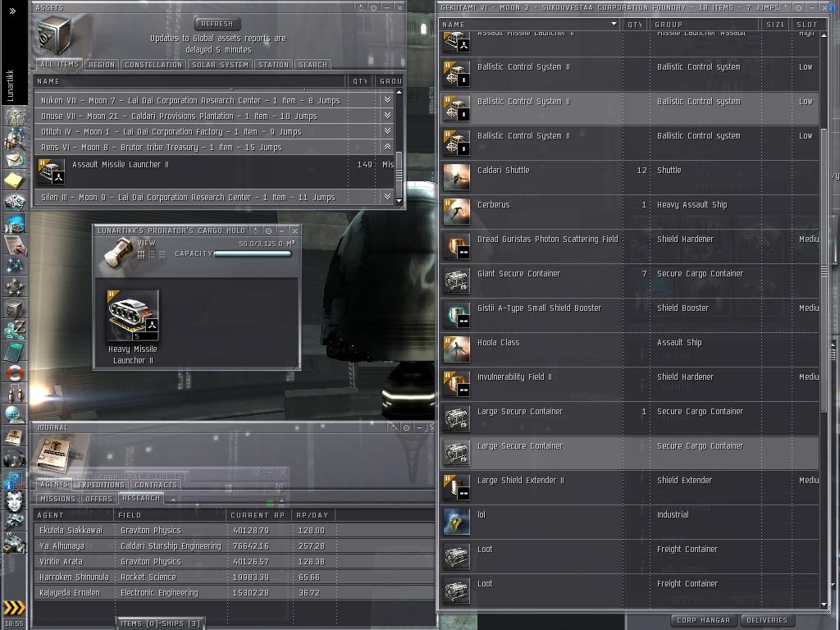Switch to Constellation tab in Assets
Screen dimensions: 840x630
point(153,65)
